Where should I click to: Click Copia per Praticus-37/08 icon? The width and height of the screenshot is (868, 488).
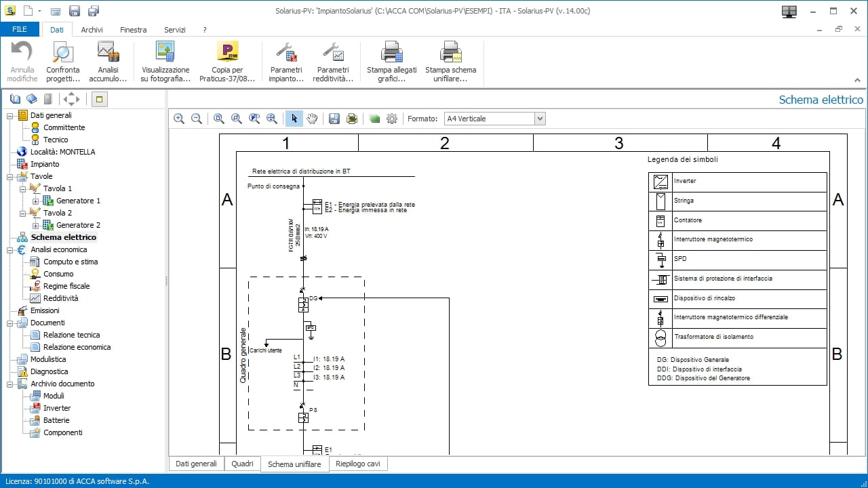227,53
